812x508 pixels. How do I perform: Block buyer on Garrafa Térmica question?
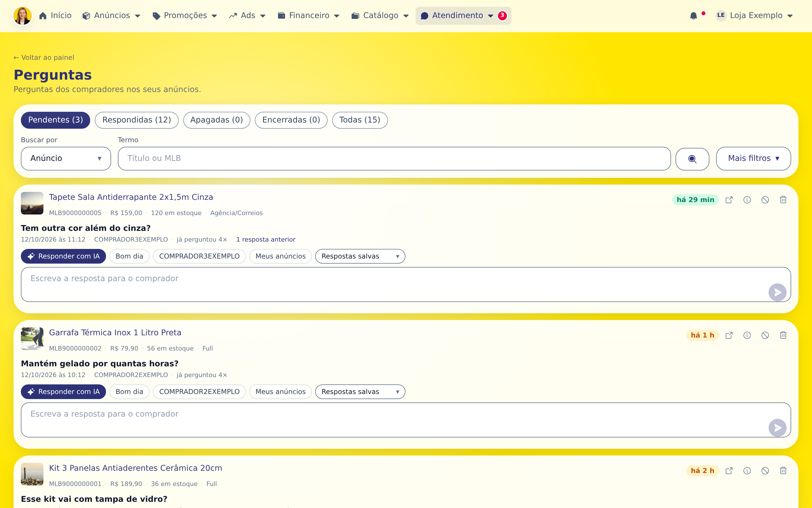point(765,335)
